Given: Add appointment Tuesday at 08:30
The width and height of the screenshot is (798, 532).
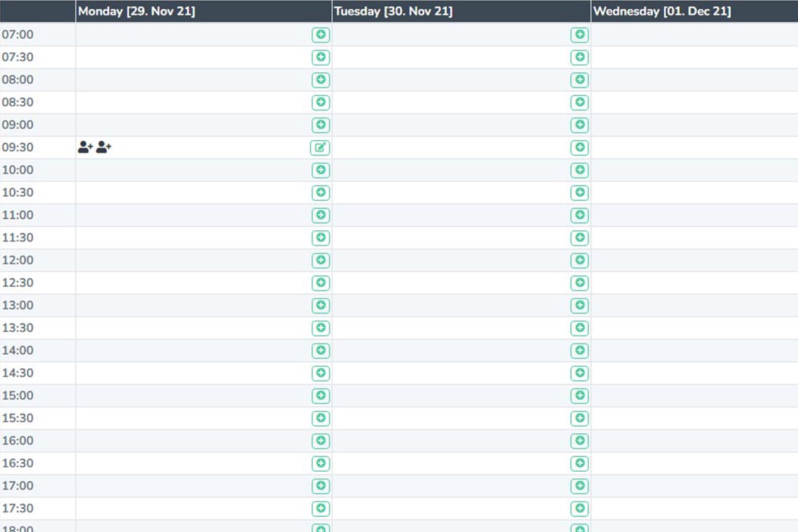Looking at the screenshot, I should tap(580, 102).
